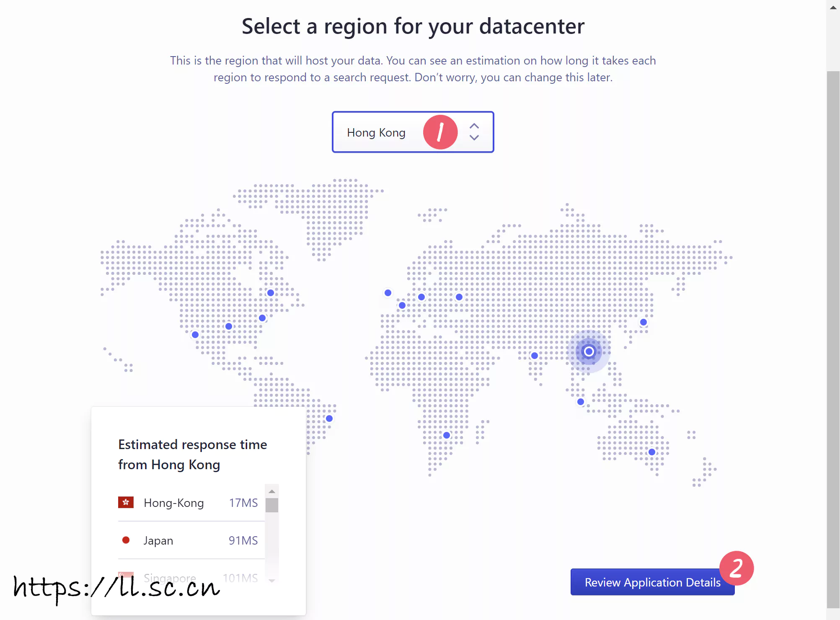The width and height of the screenshot is (840, 620).
Task: Select the Singapore datacenter dot on map
Action: [580, 402]
